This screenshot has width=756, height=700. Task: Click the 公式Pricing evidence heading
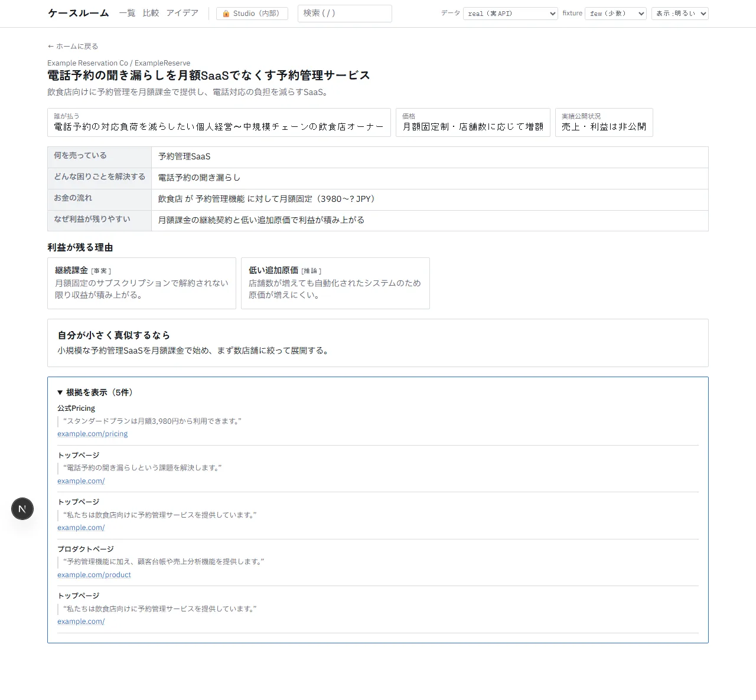[76, 408]
